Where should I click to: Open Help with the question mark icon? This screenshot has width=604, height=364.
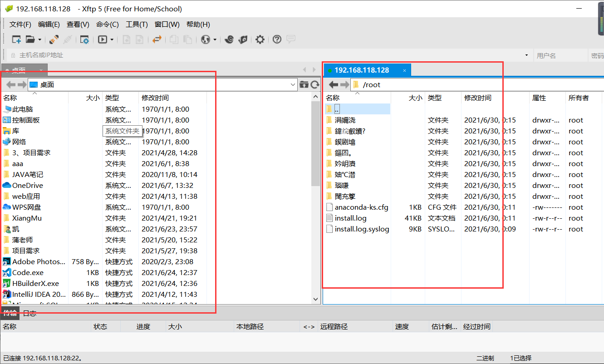point(277,39)
